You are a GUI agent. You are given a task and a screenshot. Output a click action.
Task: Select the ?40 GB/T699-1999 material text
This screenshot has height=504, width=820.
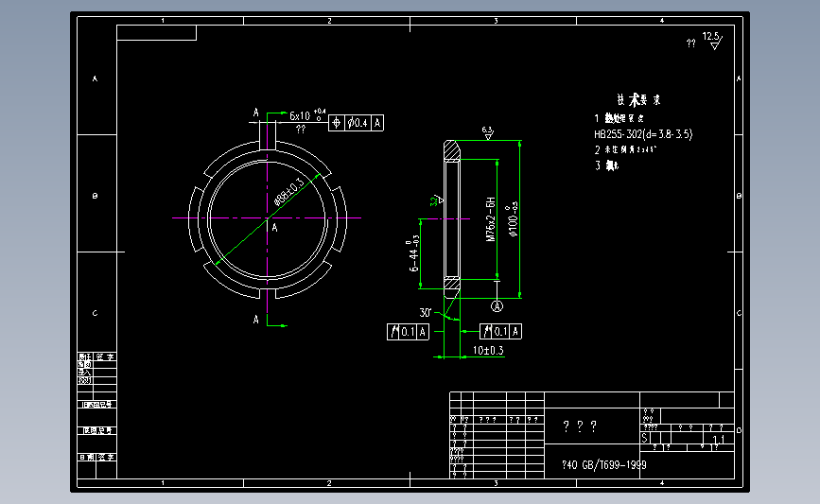(604, 465)
